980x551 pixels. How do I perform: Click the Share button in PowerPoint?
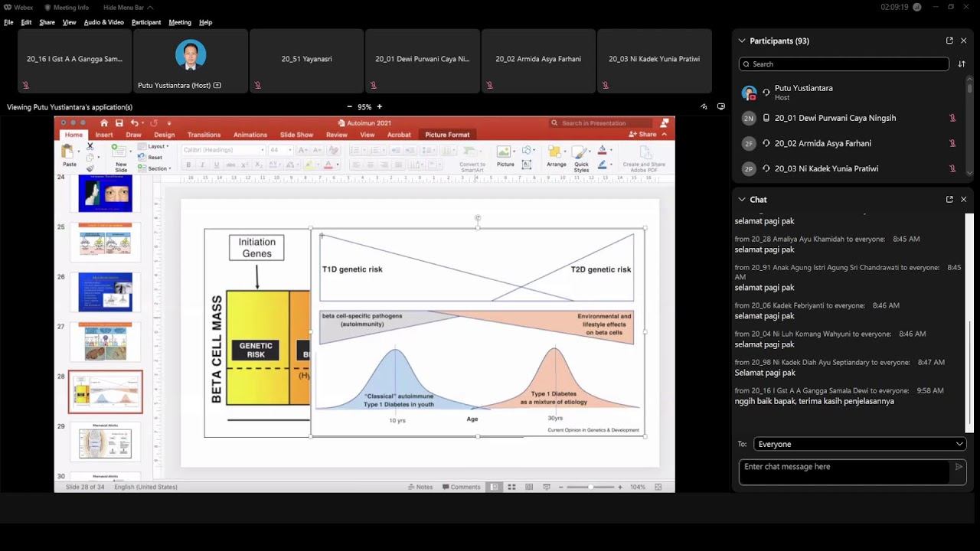[x=642, y=134]
